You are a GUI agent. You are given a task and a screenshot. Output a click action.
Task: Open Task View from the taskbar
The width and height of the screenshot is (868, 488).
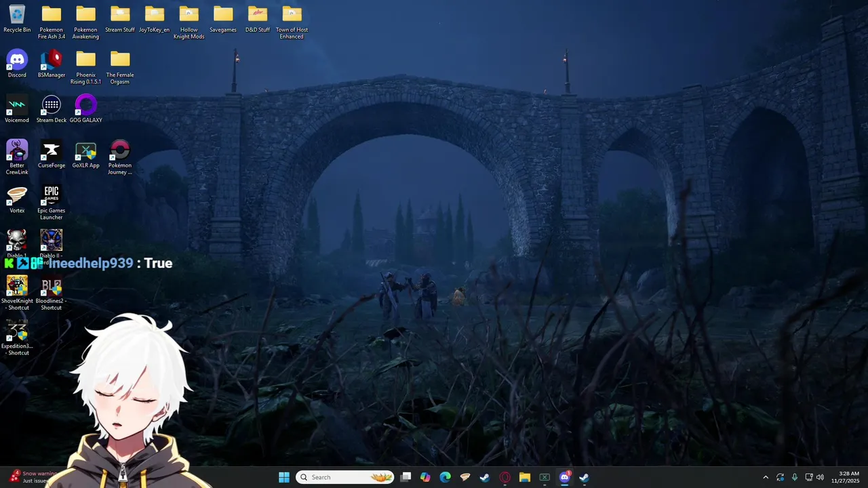[x=406, y=477]
